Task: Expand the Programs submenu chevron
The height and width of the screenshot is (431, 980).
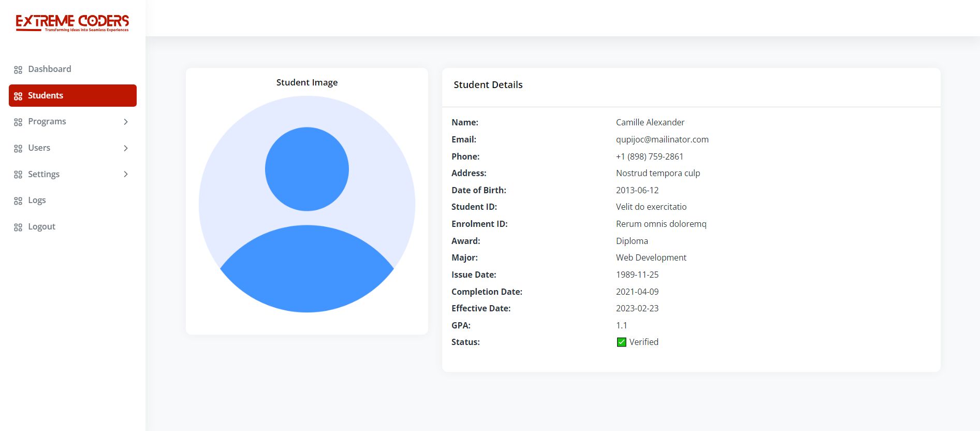Action: [126, 122]
